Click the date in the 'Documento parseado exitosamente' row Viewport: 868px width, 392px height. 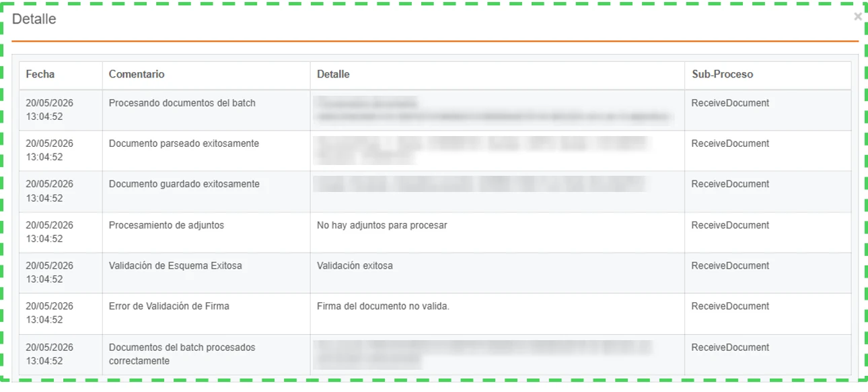click(x=50, y=150)
